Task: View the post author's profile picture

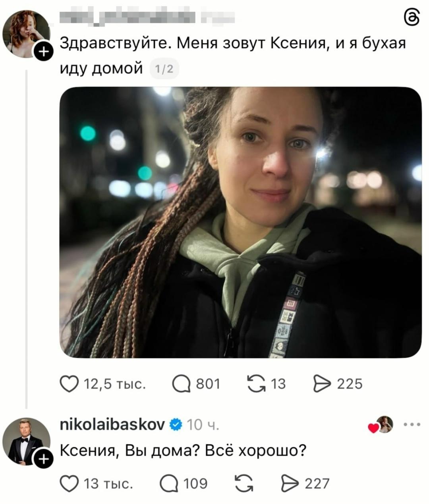Action: coord(26,34)
